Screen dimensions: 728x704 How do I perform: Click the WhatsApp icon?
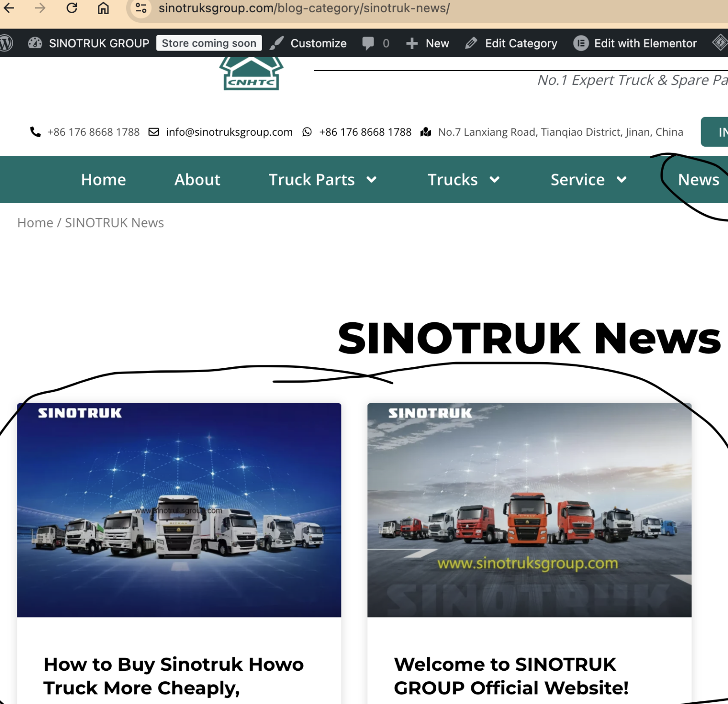click(307, 132)
